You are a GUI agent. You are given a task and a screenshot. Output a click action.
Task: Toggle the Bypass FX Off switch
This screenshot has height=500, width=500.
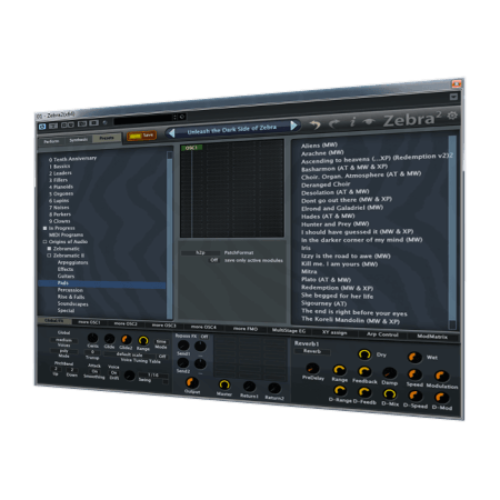(204, 337)
